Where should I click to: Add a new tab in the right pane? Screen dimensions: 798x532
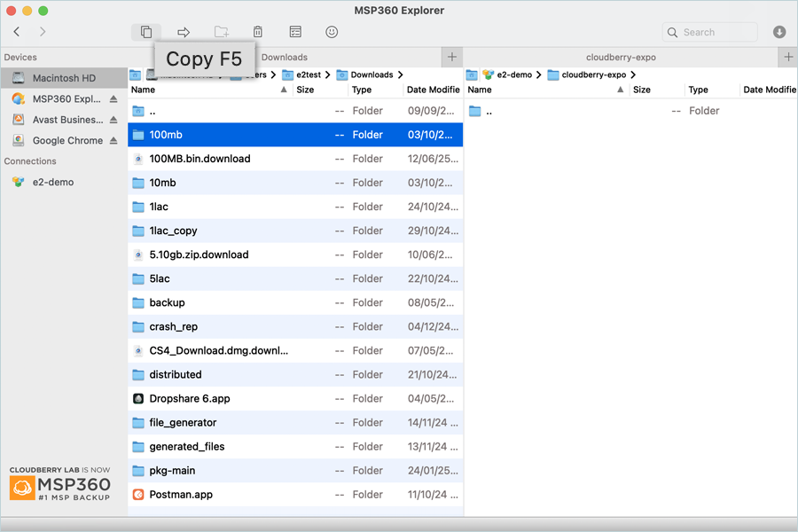pos(788,57)
